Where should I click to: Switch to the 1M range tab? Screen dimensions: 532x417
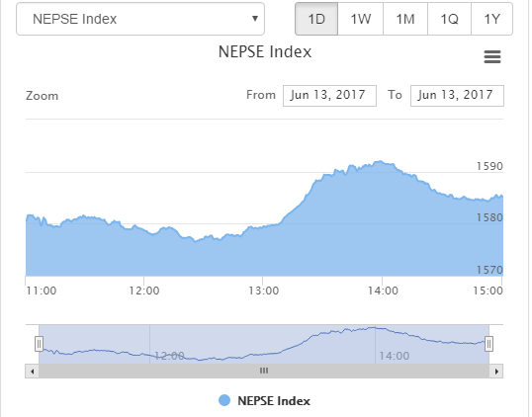coord(405,19)
